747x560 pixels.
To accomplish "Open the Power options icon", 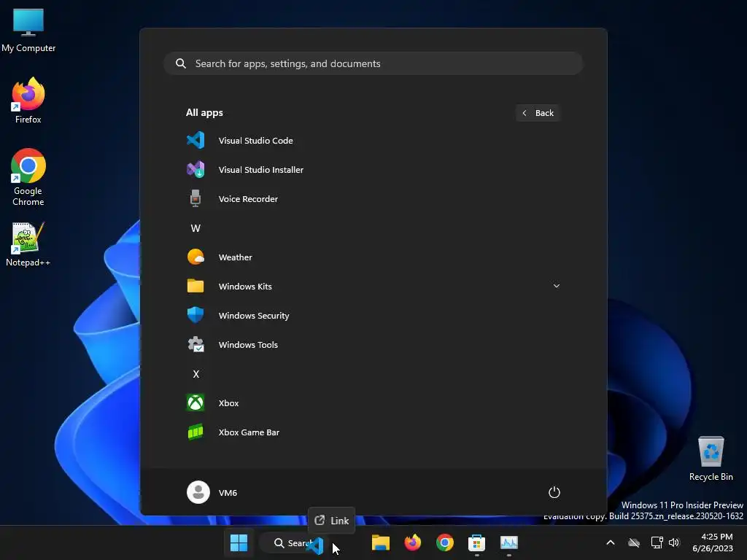I will [554, 492].
